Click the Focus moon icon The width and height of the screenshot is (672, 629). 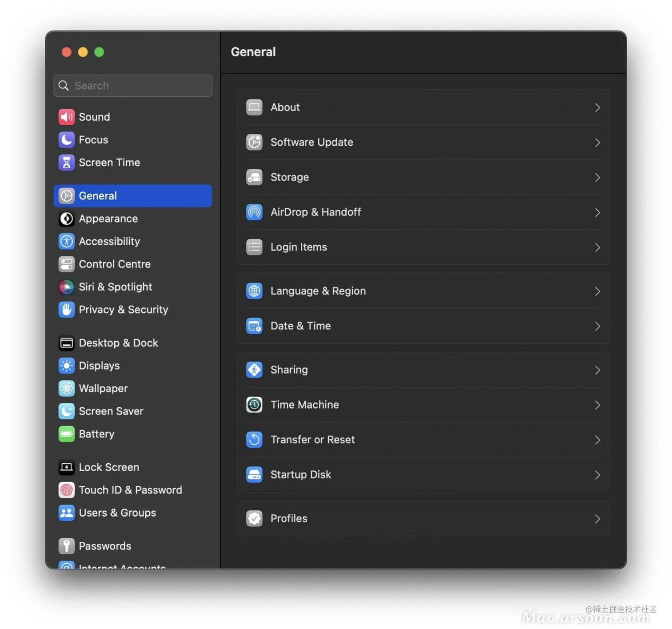(x=66, y=139)
